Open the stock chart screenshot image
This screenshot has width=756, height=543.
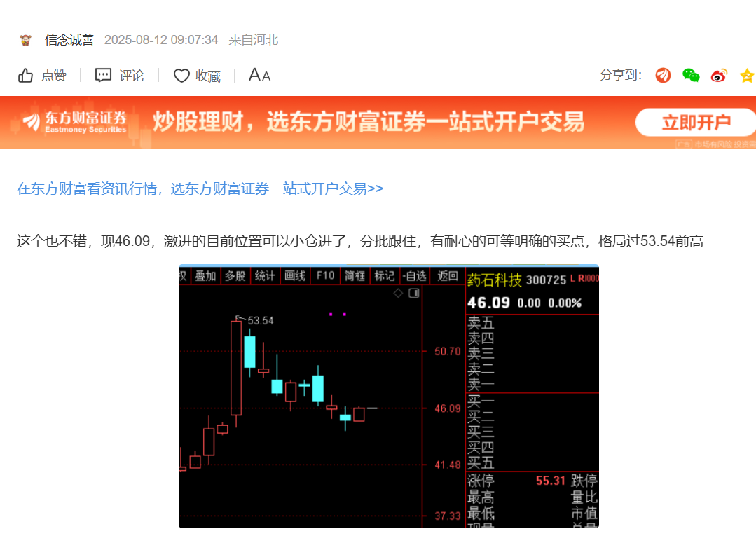pos(389,397)
